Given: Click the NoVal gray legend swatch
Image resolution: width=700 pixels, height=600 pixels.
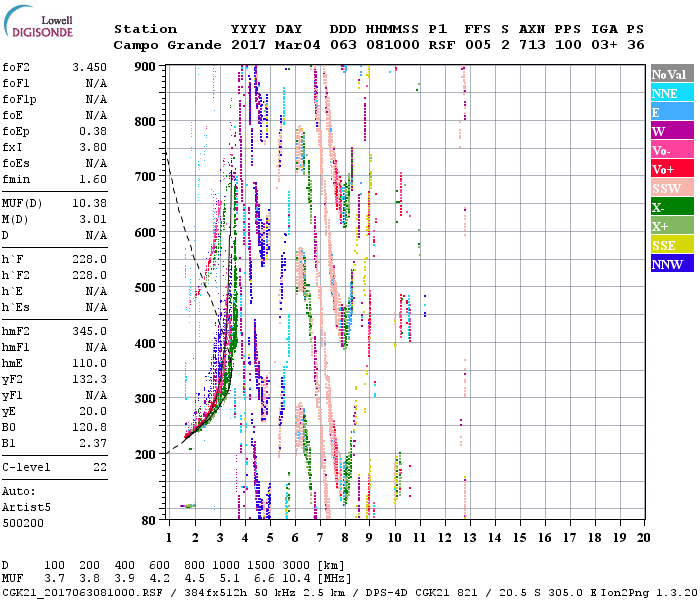Looking at the screenshot, I should [672, 74].
